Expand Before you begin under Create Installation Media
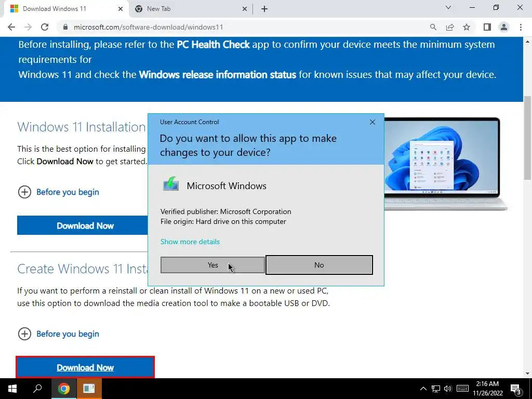 coord(58,334)
